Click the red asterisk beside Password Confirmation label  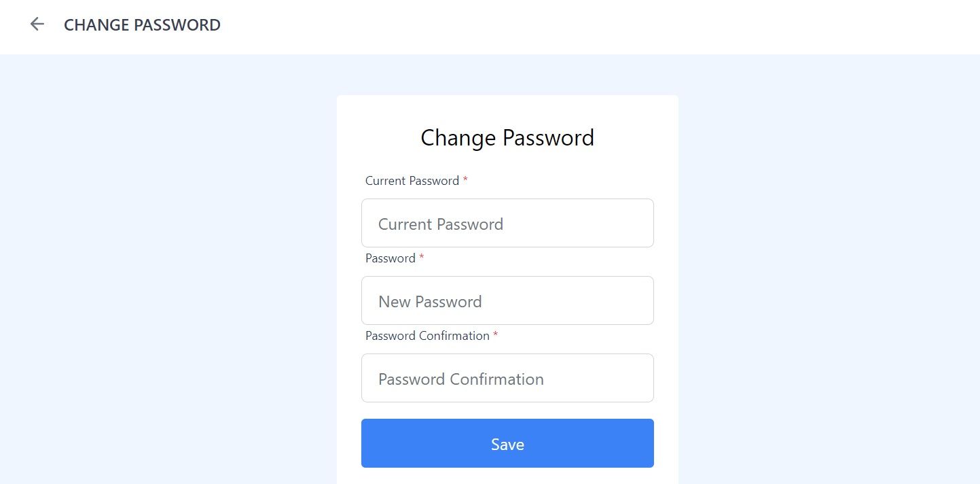coord(496,335)
